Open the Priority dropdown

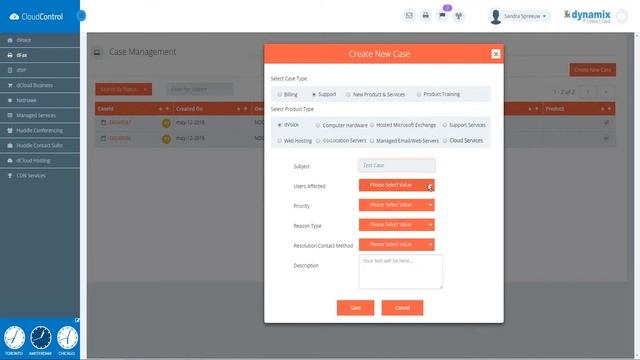(396, 205)
